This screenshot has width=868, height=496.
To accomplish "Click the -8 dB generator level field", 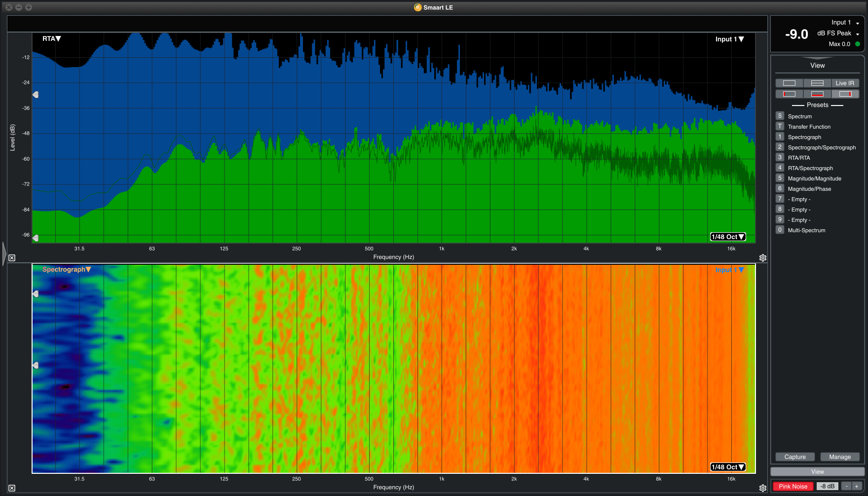I will point(828,486).
